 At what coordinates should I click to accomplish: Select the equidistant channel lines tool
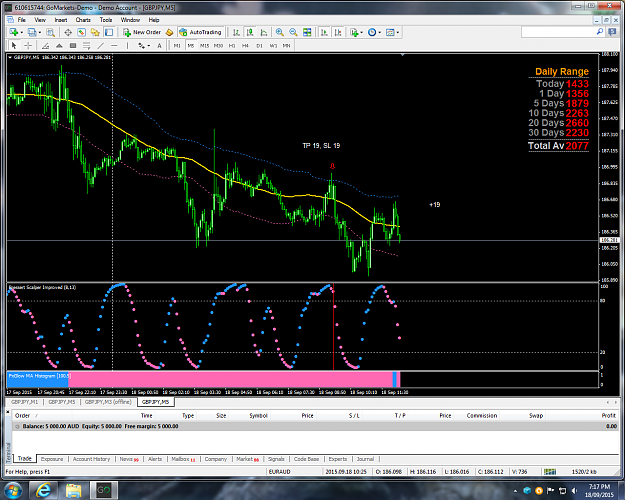[x=86, y=45]
